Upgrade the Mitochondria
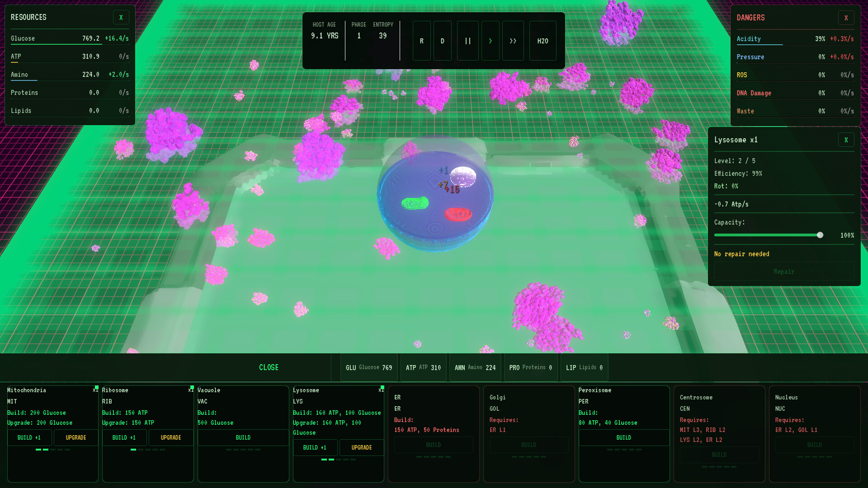The height and width of the screenshot is (488, 868). 76,437
